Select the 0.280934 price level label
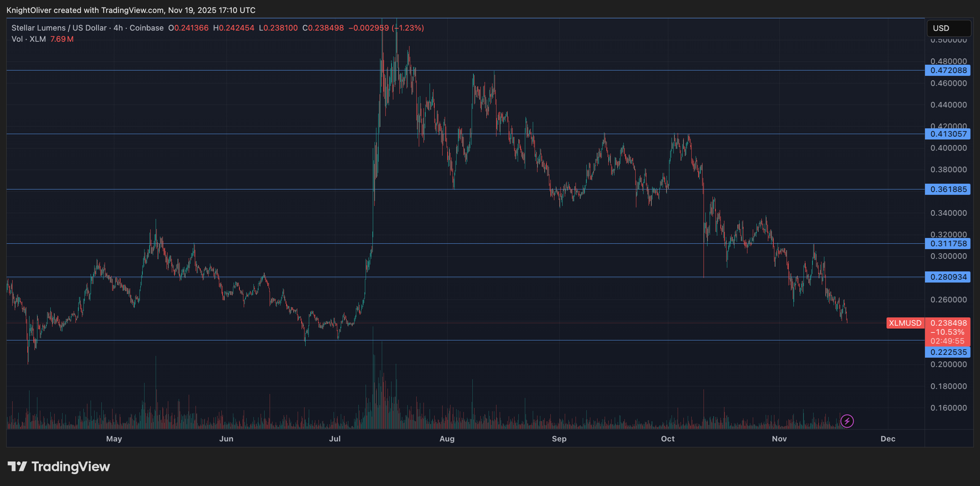 (x=948, y=277)
